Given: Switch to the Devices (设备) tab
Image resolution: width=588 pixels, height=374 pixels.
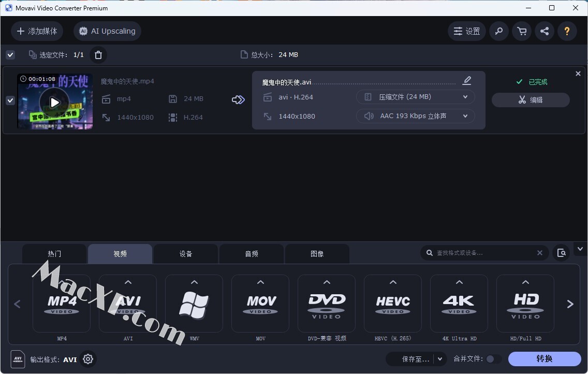Looking at the screenshot, I should (x=186, y=254).
